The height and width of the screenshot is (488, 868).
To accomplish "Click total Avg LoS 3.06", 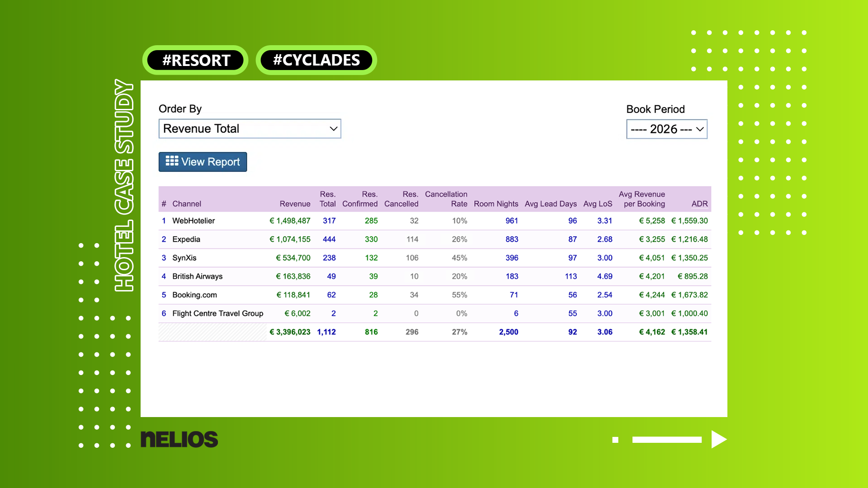I will point(604,332).
